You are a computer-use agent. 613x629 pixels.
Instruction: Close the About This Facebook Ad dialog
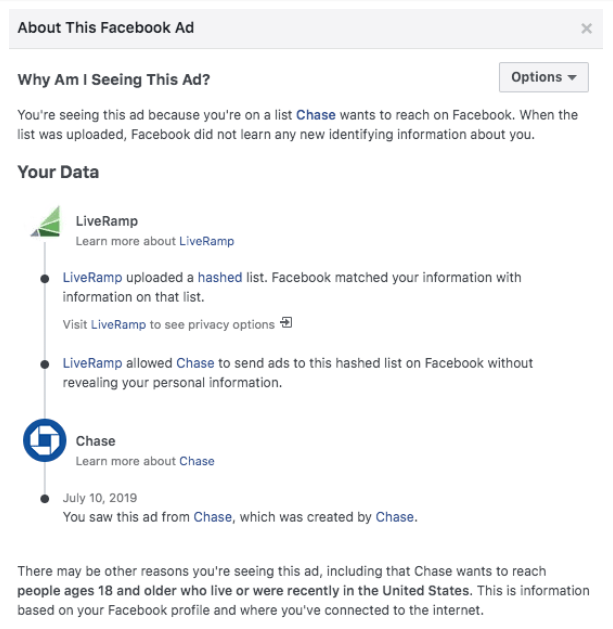click(586, 28)
